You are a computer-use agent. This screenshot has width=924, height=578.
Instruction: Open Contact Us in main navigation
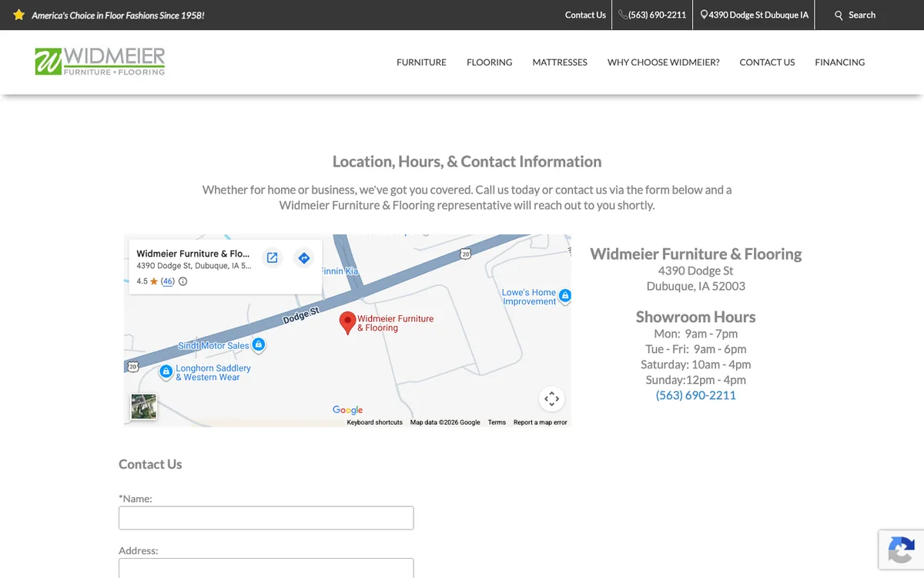coord(767,62)
